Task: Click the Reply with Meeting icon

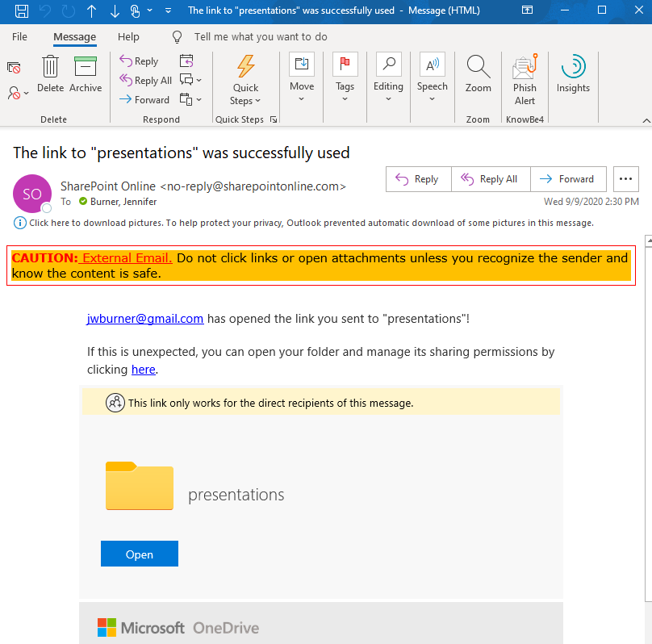Action: pyautogui.click(x=186, y=61)
